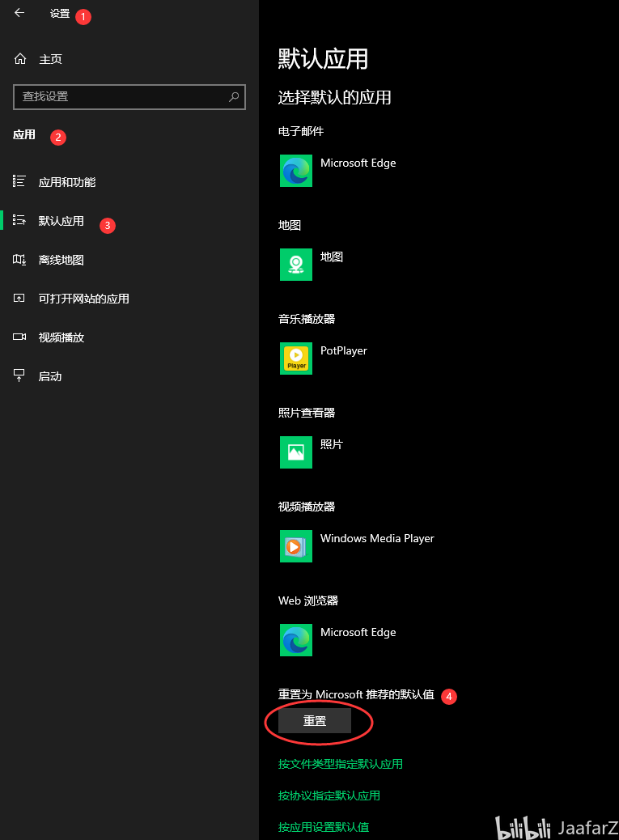Screen dimensions: 619x840
Task: Open 按文件类型指定默认应用 link
Action: point(341,764)
